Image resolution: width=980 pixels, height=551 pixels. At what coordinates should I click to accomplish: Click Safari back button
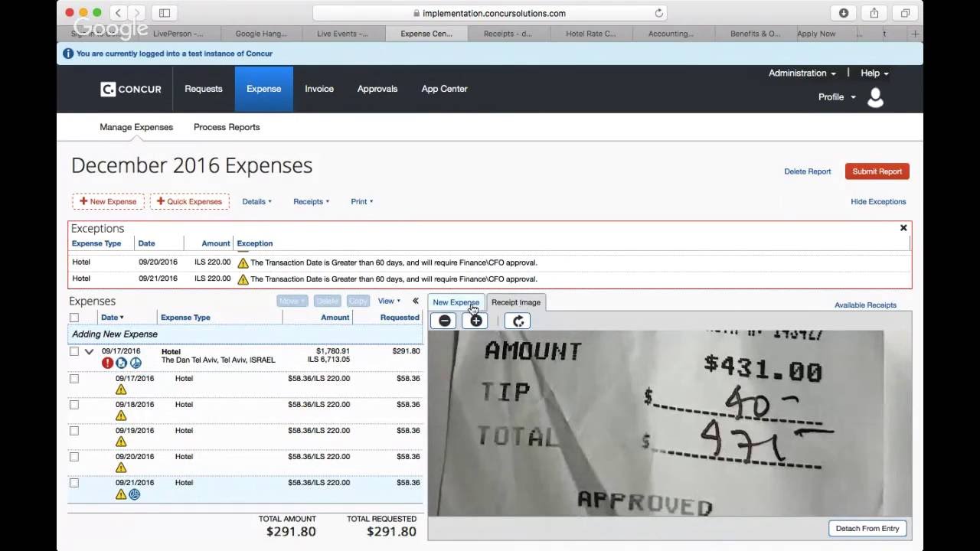[x=118, y=13]
